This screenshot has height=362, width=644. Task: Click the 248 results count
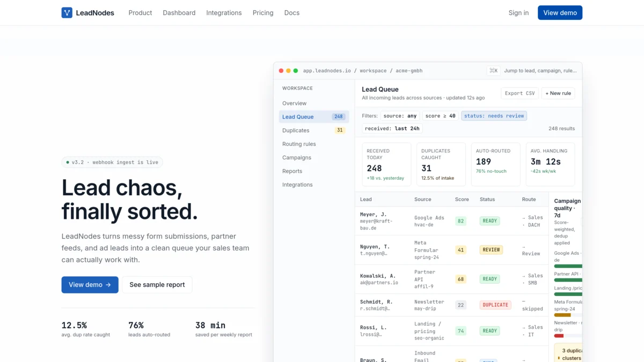561,129
